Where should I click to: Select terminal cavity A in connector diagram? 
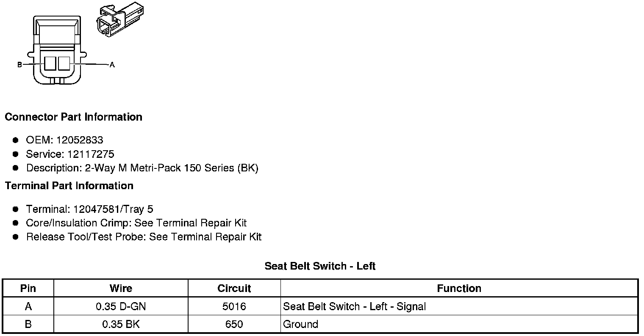pyautogui.click(x=64, y=64)
